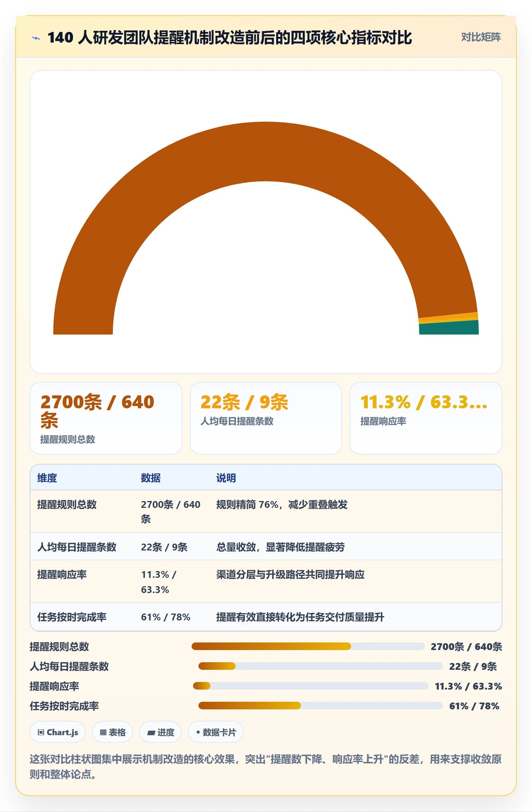Click progress value 2700条 / 640条
The width and height of the screenshot is (532, 812).
[466, 647]
